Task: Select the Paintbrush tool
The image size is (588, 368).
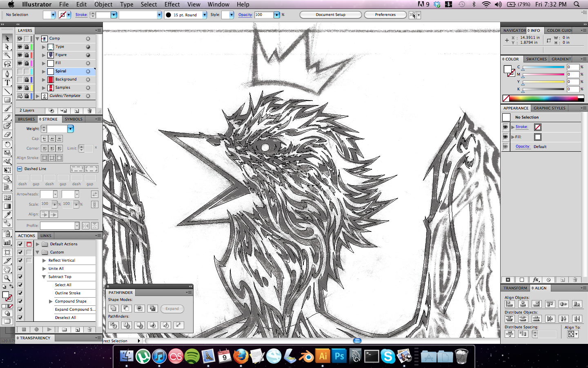Action: click(x=7, y=109)
